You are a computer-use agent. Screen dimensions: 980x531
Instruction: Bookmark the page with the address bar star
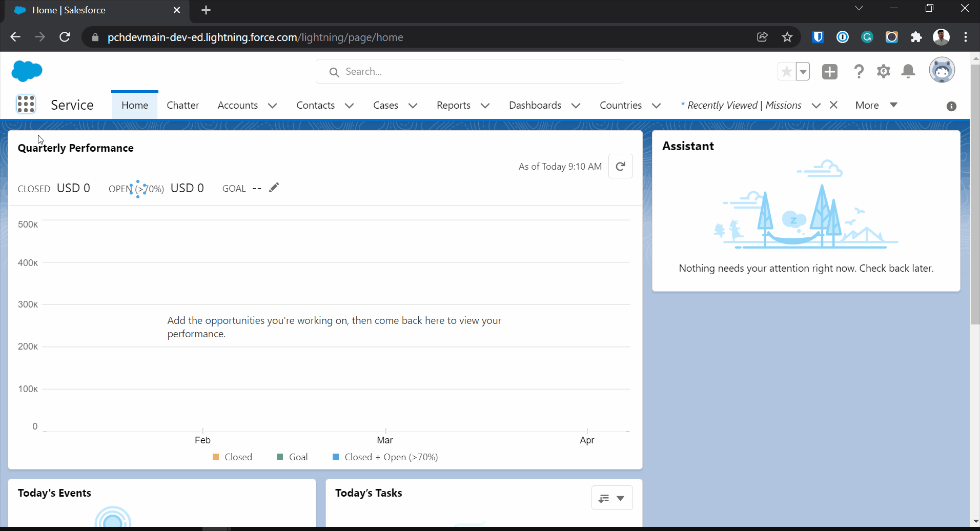pyautogui.click(x=787, y=37)
